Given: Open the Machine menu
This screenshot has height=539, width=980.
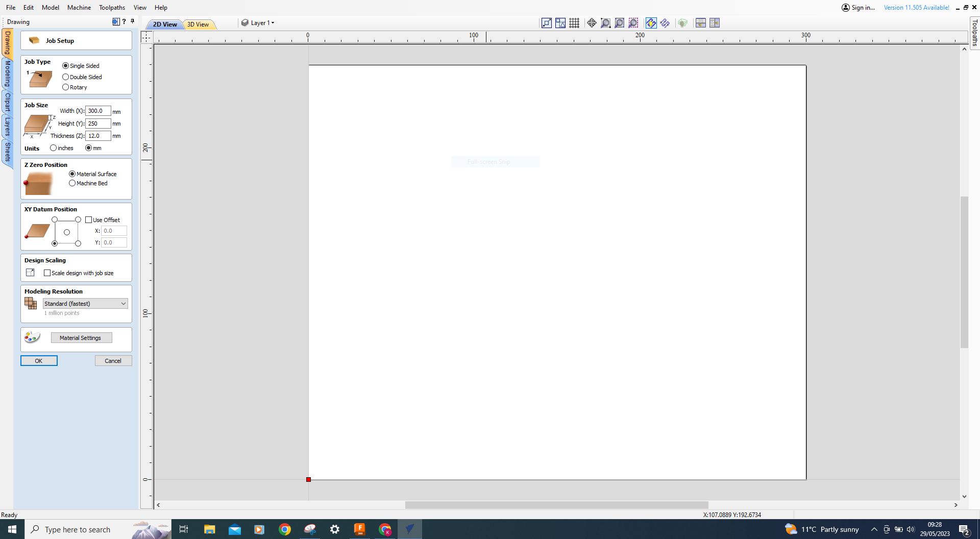Looking at the screenshot, I should click(79, 8).
